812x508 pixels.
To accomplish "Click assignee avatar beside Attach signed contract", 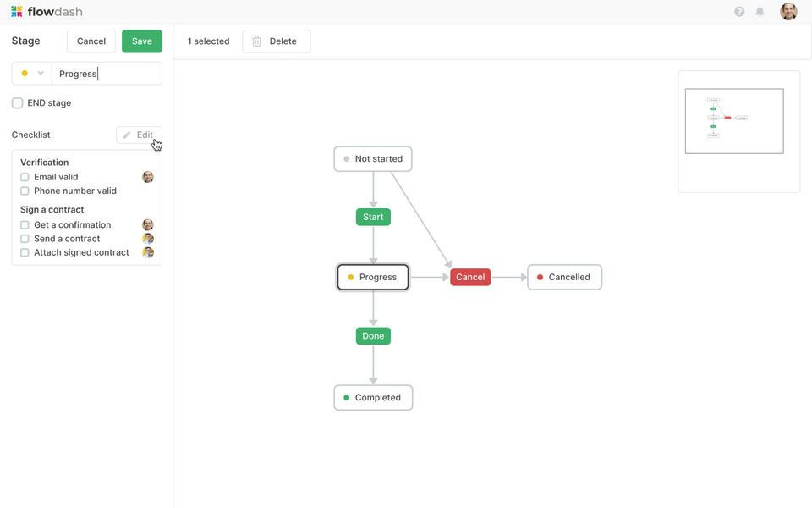I will 148,252.
